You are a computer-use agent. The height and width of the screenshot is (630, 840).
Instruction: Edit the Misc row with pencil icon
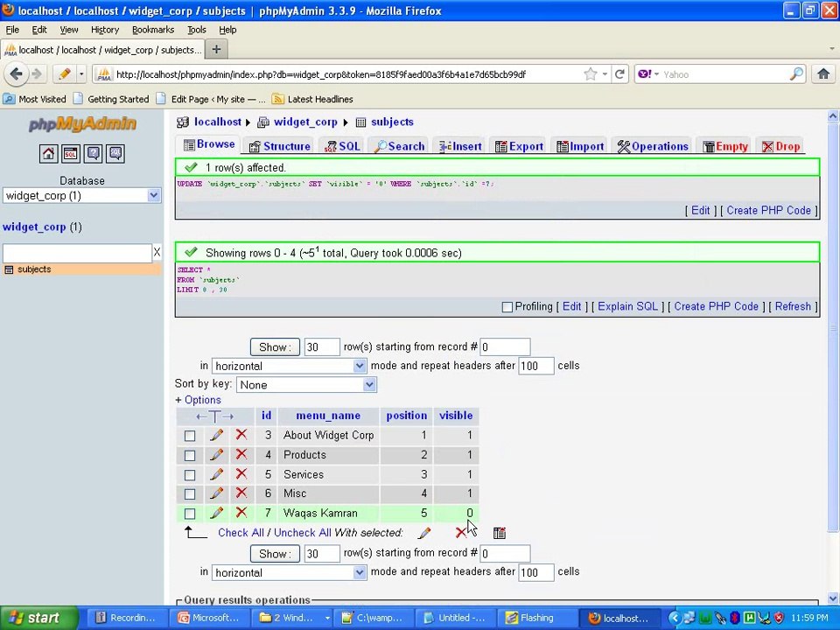(216, 493)
